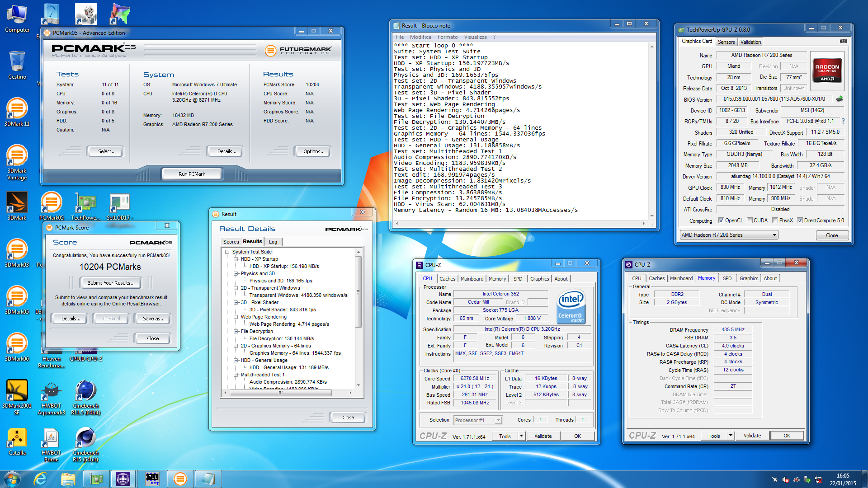Click Close button in GPU-Z window
The image size is (868, 488).
pos(831,235)
